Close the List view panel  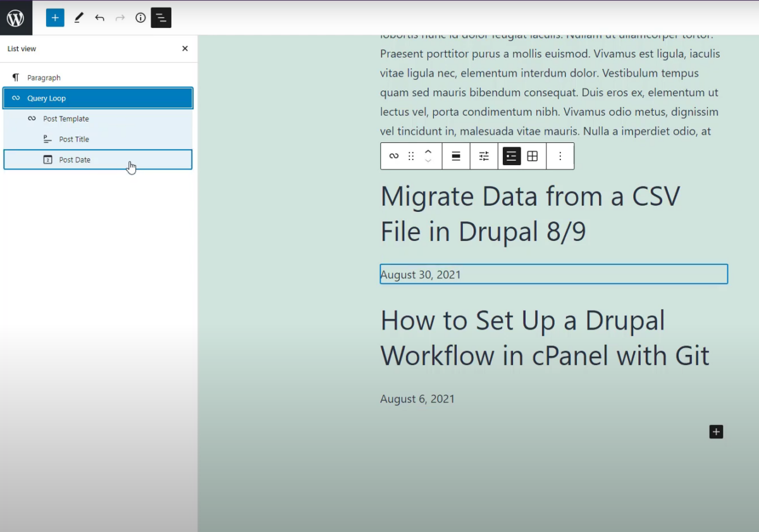coord(185,49)
